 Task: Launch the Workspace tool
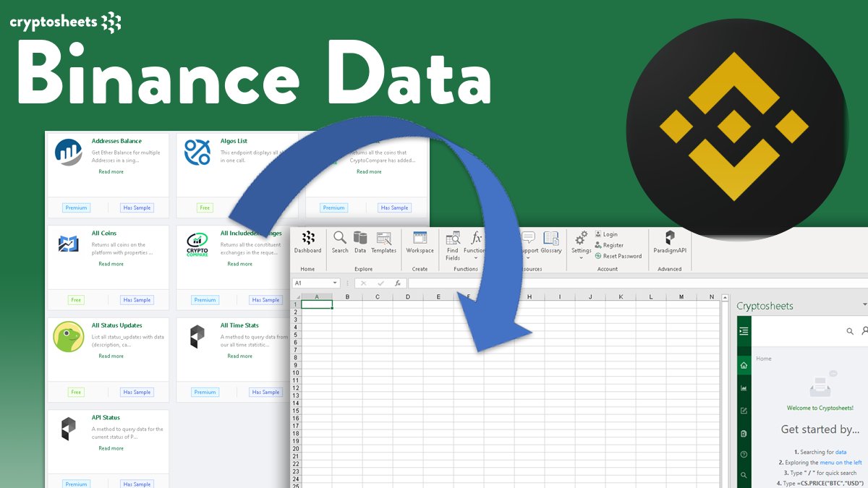[420, 242]
